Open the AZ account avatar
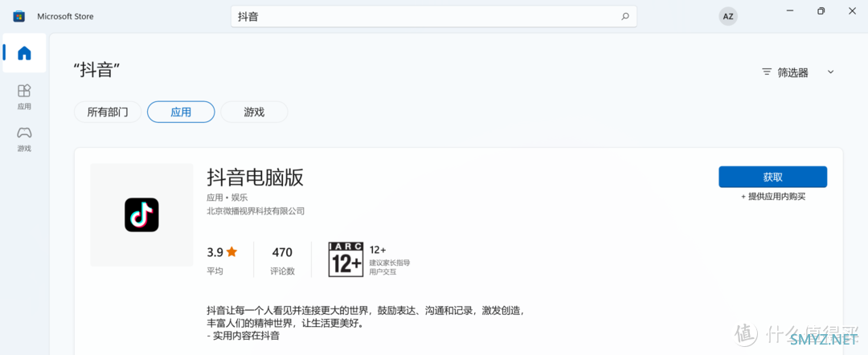 pyautogui.click(x=728, y=17)
